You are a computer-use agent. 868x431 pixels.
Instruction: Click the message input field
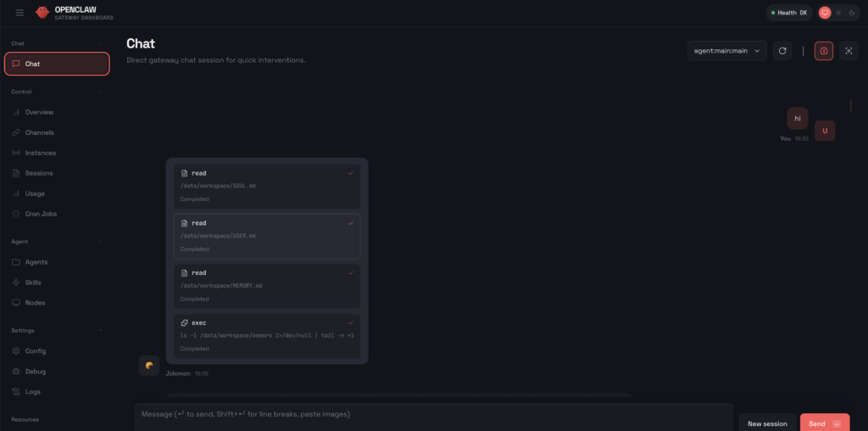(x=432, y=415)
